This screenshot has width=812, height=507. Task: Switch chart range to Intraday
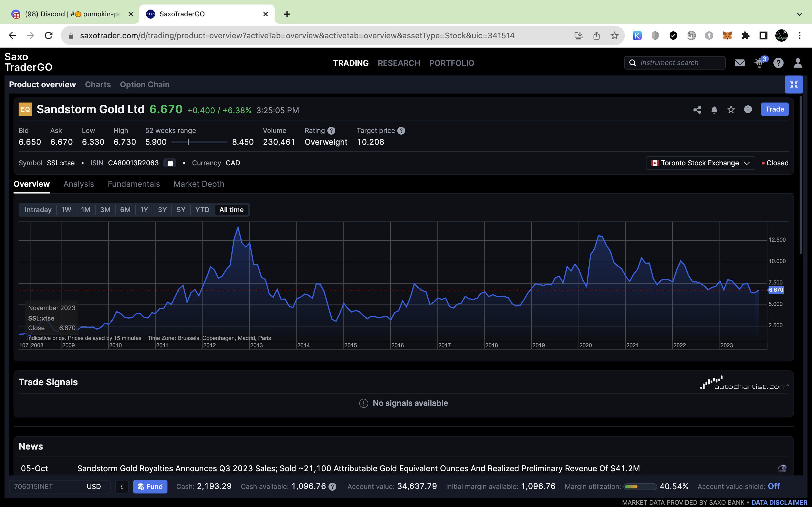[38, 210]
